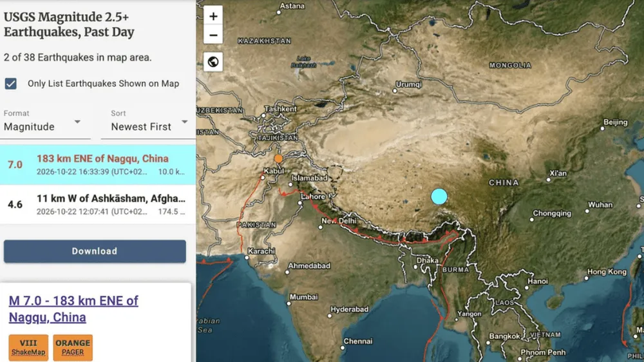This screenshot has height=362, width=644.
Task: Open the ORANGE PAGER badge
Action: [73, 347]
